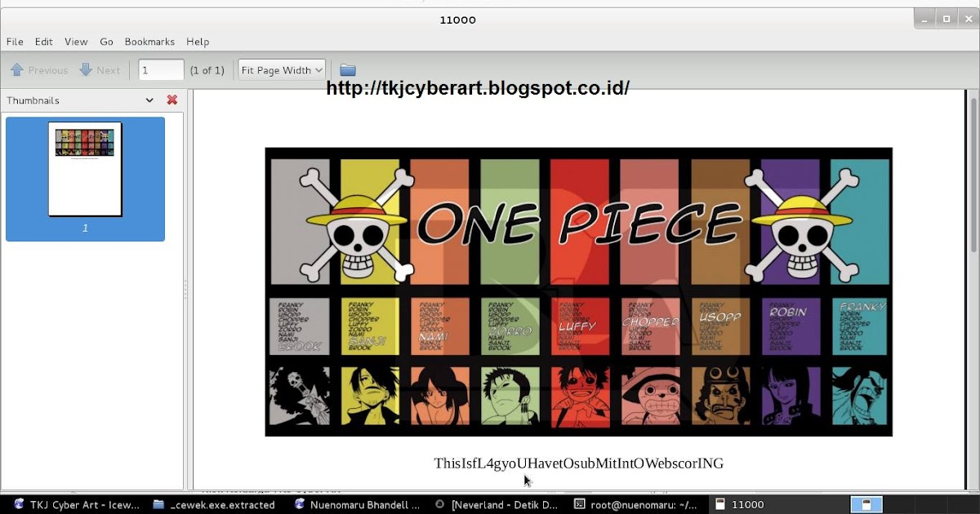
Task: Switch to TKJ Cyber Art Iceweasel taskbar window
Action: (76, 505)
